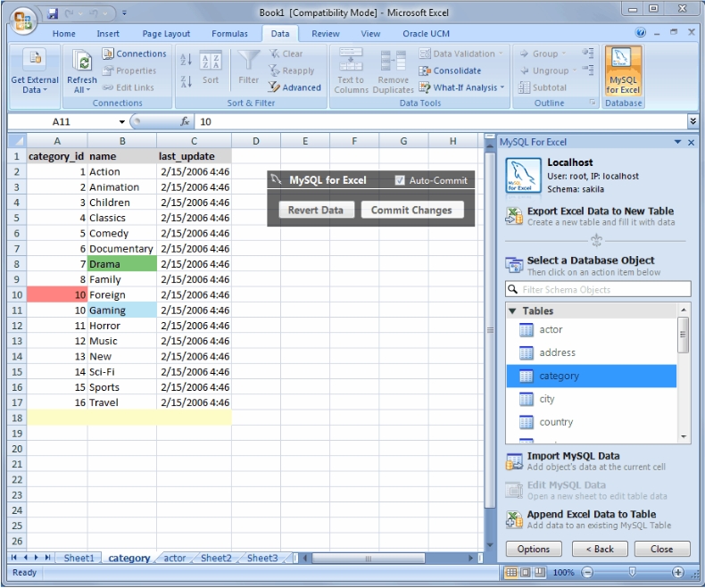Open the Name Box dropdown arrow
Screen dimensions: 705x588
tap(122, 122)
